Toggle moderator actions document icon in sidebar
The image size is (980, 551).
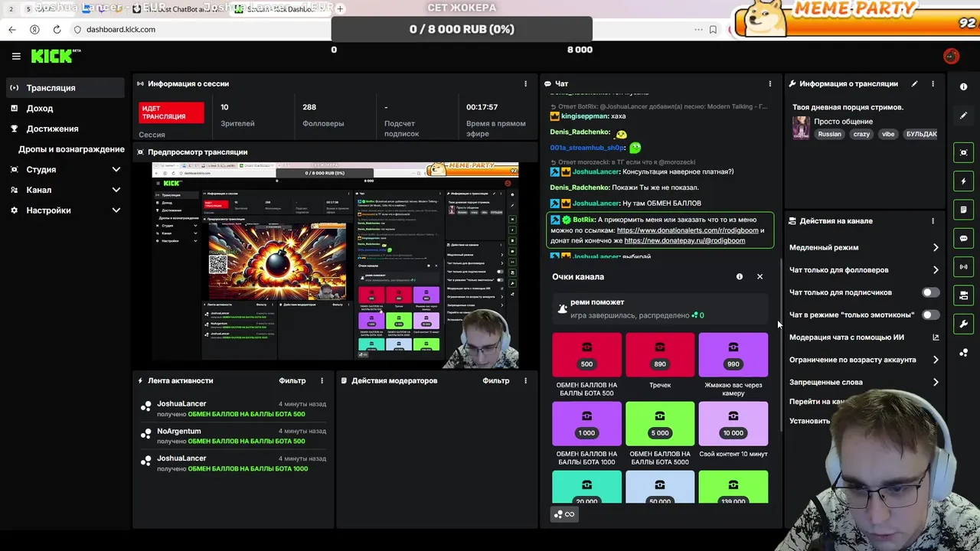point(964,210)
